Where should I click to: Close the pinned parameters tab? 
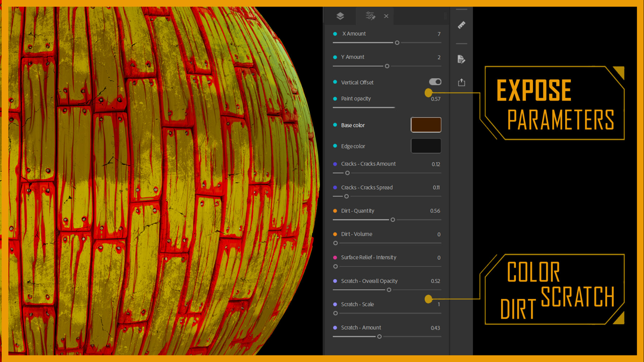[386, 16]
